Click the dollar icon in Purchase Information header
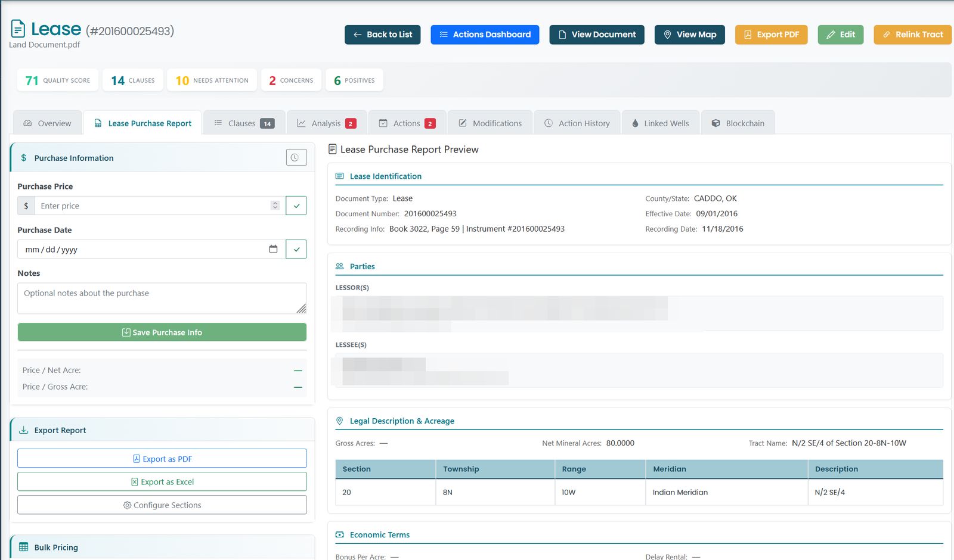 24,158
